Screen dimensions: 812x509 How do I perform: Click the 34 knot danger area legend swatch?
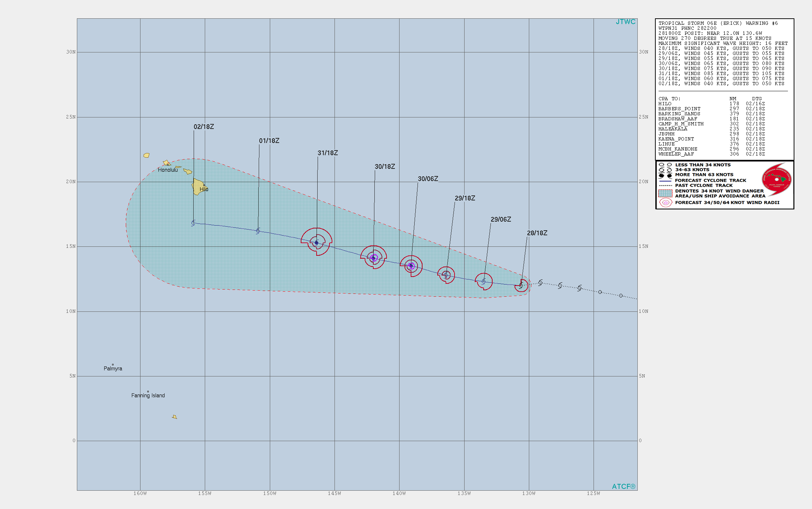[x=665, y=194]
